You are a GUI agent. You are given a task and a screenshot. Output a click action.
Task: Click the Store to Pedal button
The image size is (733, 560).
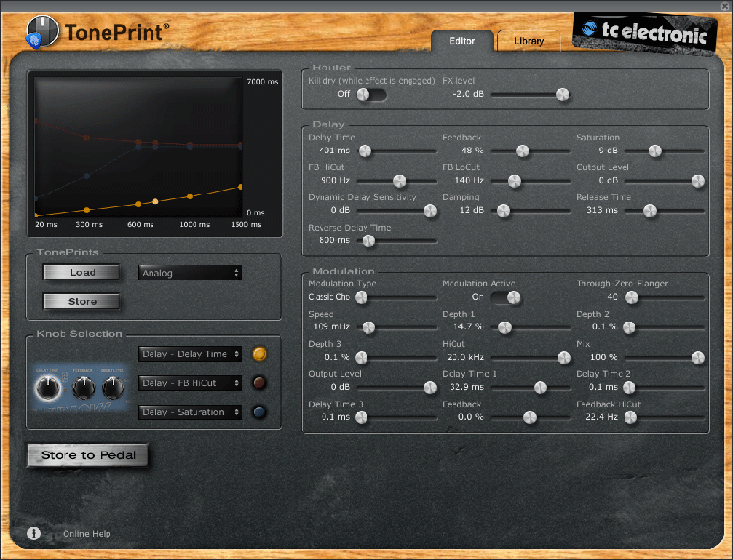pos(88,455)
